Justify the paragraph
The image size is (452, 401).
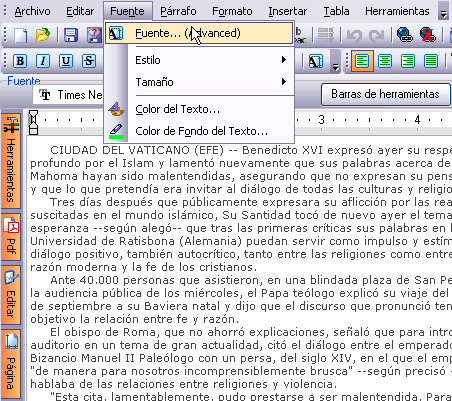pos(431,61)
